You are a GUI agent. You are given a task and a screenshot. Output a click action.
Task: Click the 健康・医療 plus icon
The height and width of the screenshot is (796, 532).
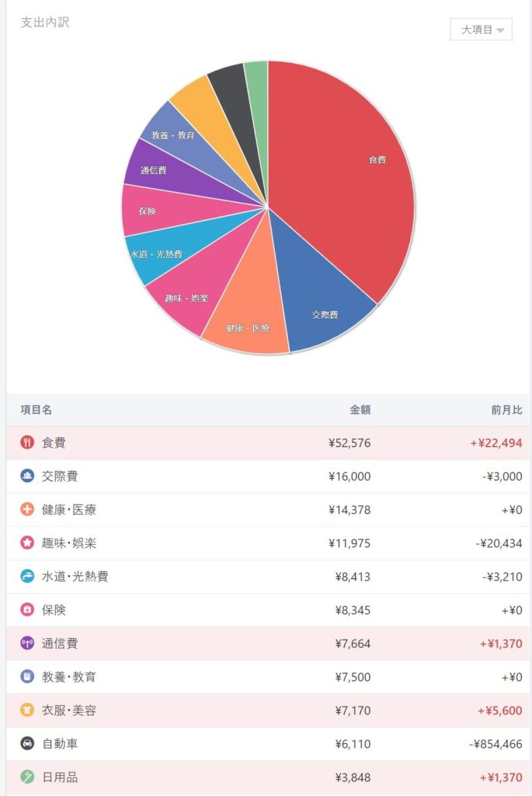[x=27, y=510]
